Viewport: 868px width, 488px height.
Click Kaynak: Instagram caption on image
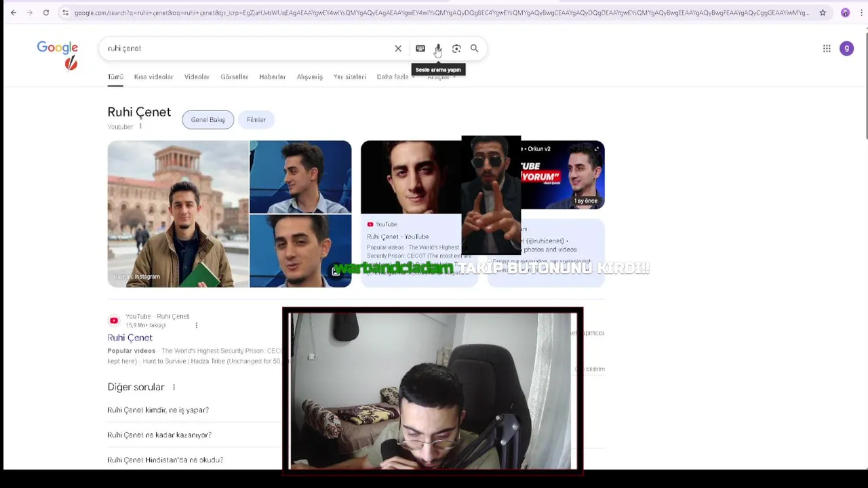[x=137, y=277]
